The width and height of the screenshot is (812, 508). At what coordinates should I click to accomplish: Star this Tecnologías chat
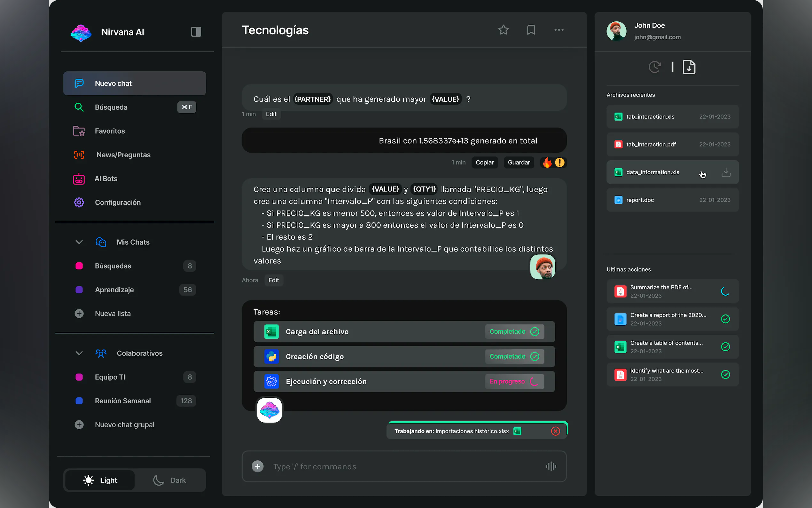503,30
